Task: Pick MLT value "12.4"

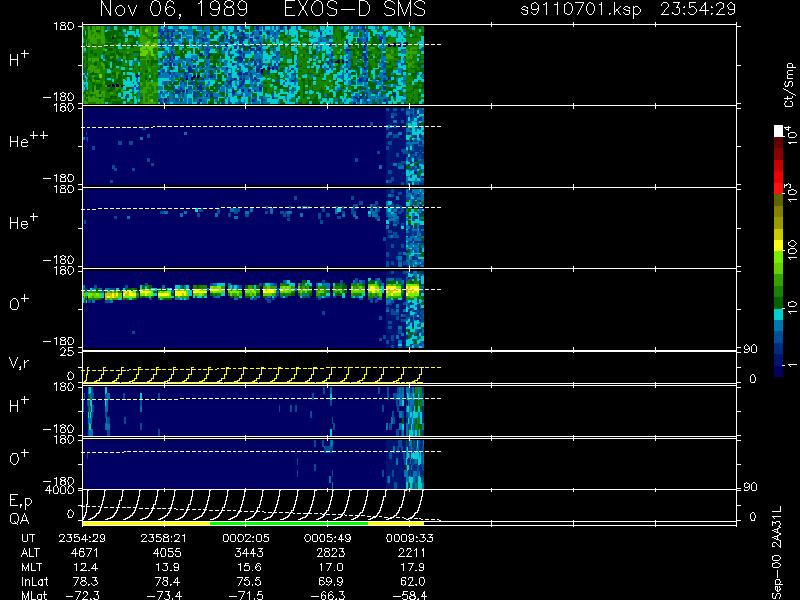Action: pyautogui.click(x=86, y=567)
